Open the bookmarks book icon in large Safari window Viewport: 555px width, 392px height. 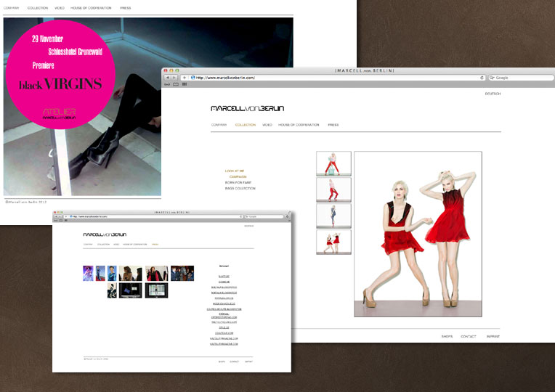pyautogui.click(x=176, y=84)
